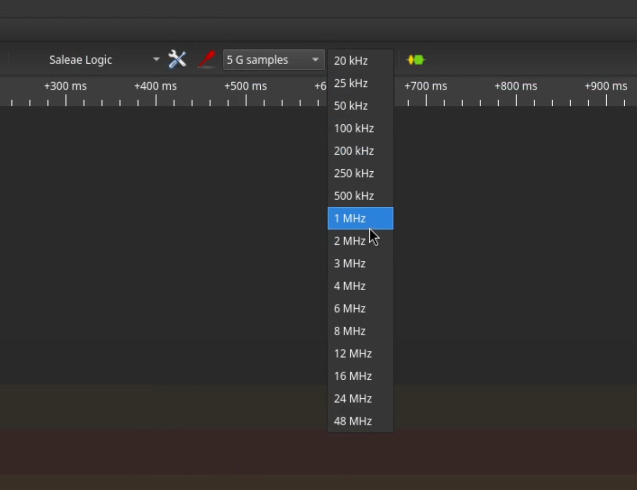
Task: Click the +800 ms mark on the ruler
Action: tap(515, 87)
